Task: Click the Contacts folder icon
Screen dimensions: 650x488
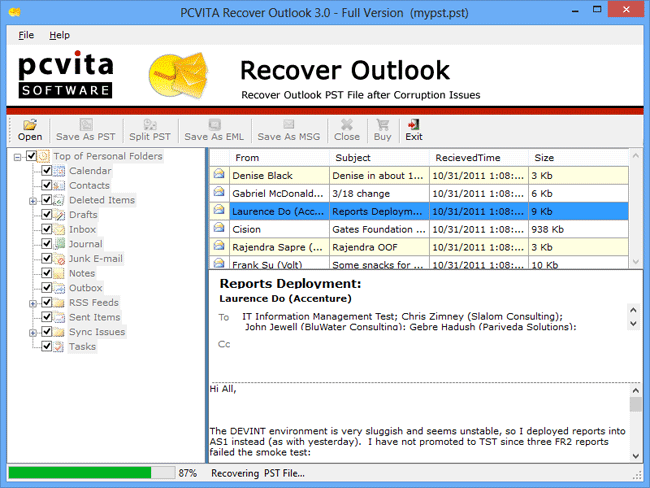Action: (59, 185)
